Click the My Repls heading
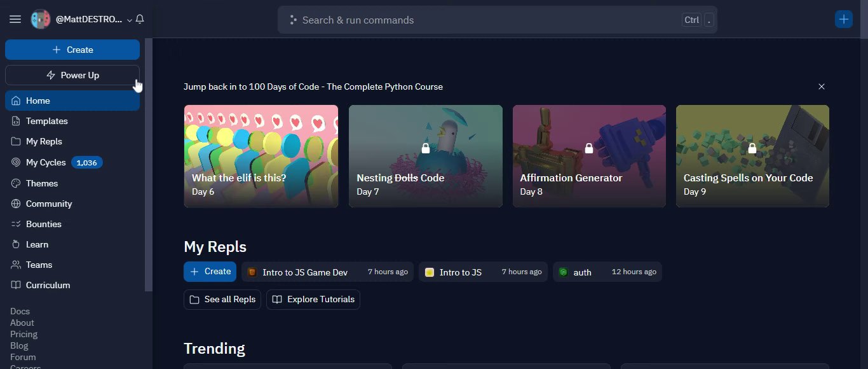Viewport: 868px width, 369px height. click(215, 247)
